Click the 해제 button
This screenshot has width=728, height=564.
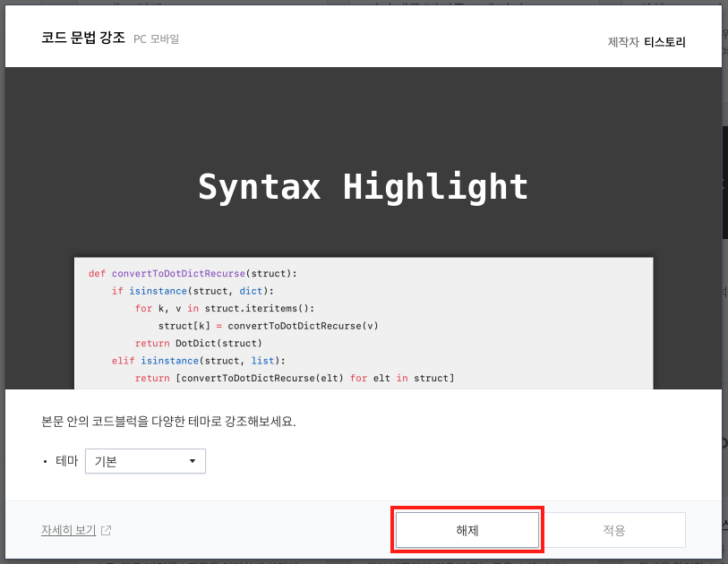[467, 530]
